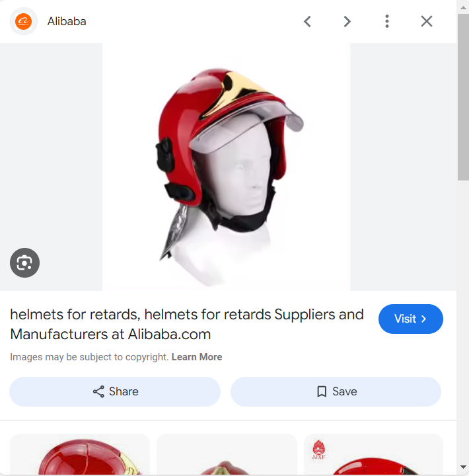Open the first related red helmet thumbnail
The width and height of the screenshot is (469, 476).
coord(80,454)
